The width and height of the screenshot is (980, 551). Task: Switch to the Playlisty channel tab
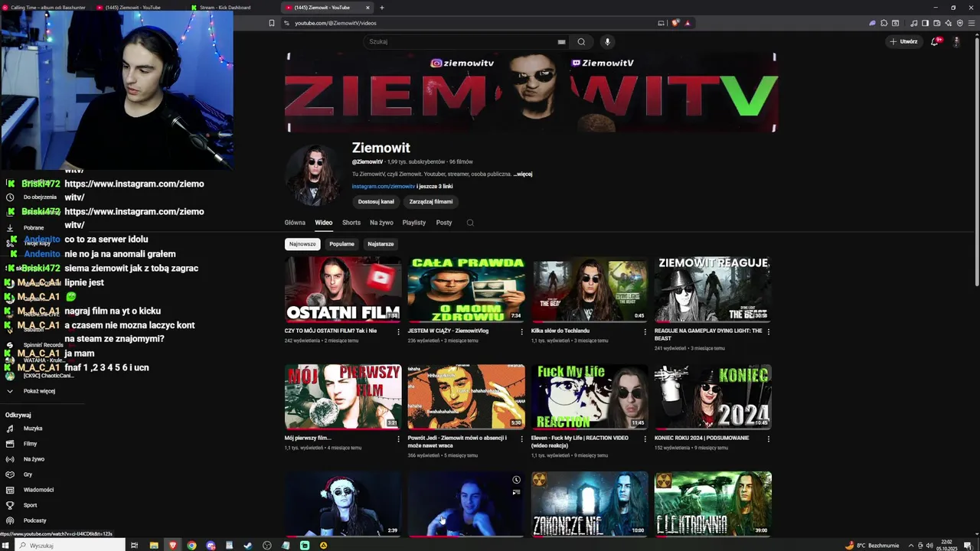413,223
